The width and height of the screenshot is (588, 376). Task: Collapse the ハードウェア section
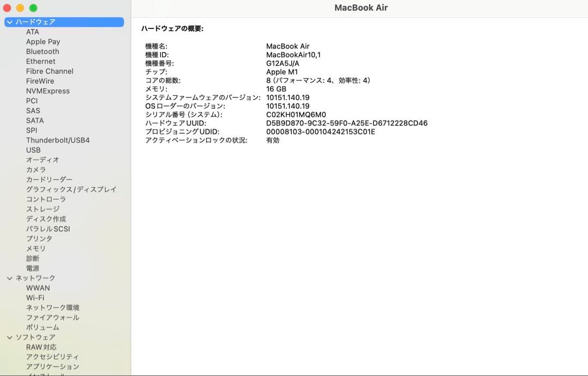click(x=9, y=22)
